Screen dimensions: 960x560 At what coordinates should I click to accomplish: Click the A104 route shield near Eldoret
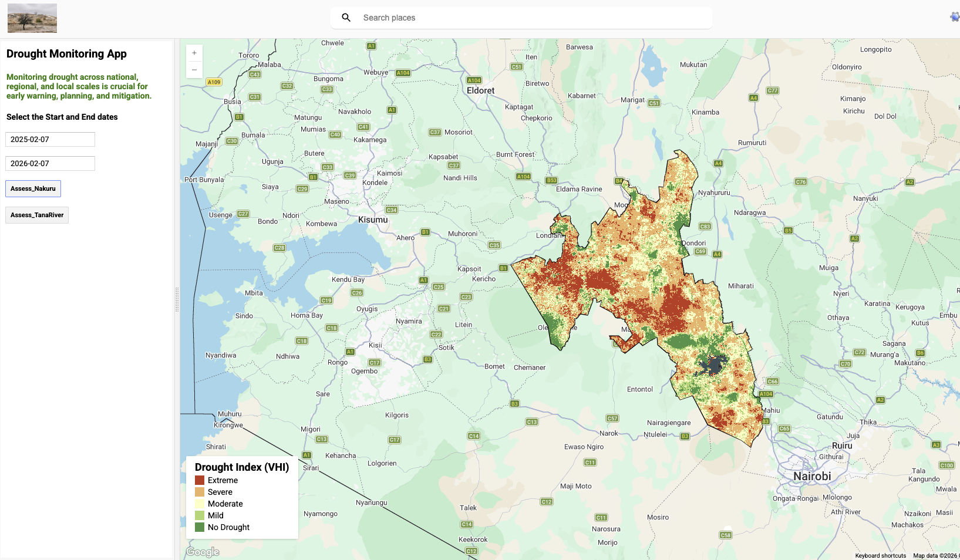(x=474, y=80)
